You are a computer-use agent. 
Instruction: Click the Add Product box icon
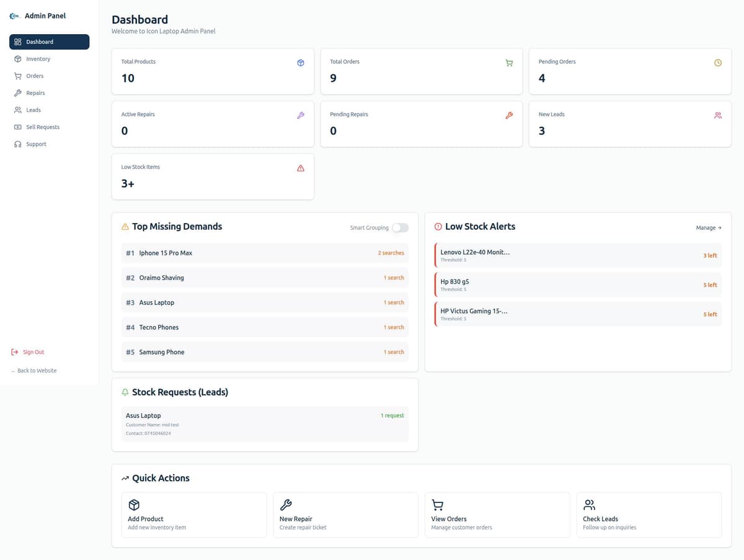[133, 505]
